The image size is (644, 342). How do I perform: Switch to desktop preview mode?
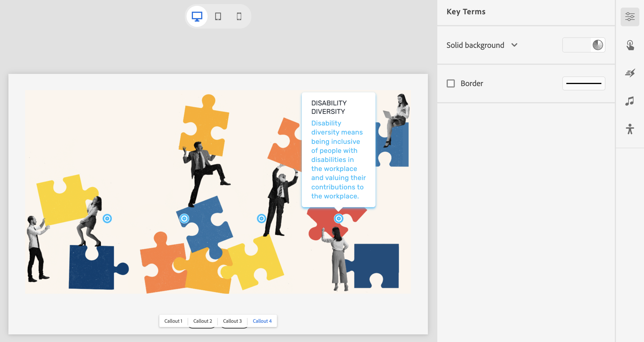(197, 16)
